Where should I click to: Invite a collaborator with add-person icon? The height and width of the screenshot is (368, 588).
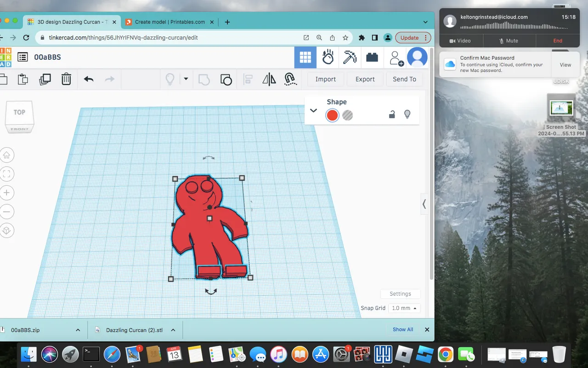point(396,58)
